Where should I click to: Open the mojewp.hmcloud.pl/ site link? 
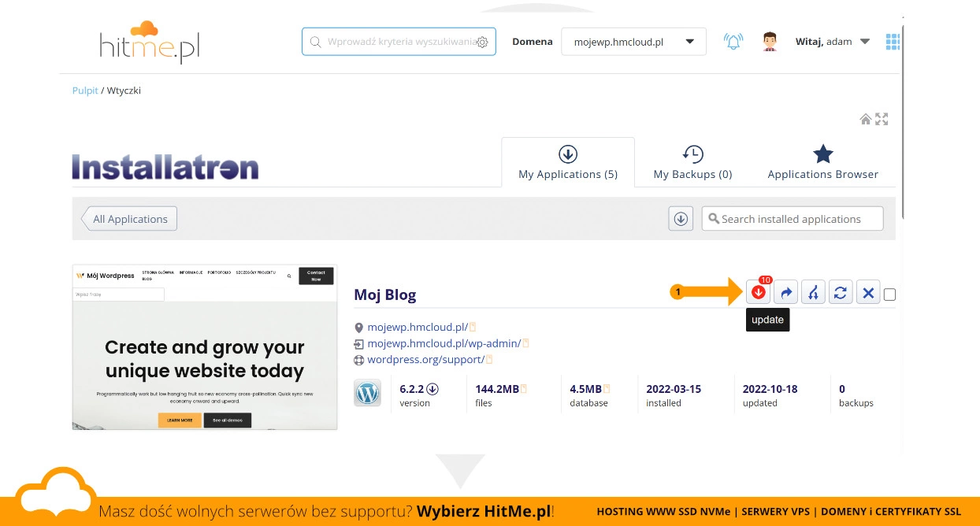point(418,327)
